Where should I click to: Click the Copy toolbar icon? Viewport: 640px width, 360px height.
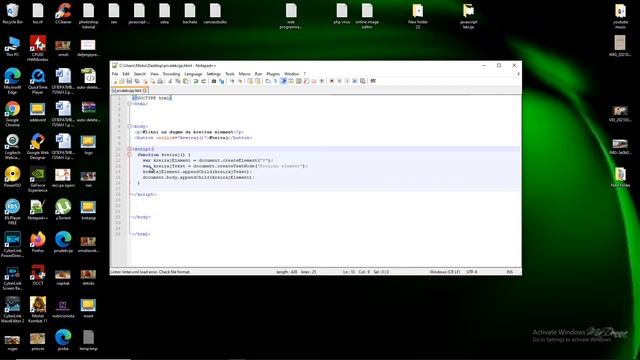tap(178, 81)
